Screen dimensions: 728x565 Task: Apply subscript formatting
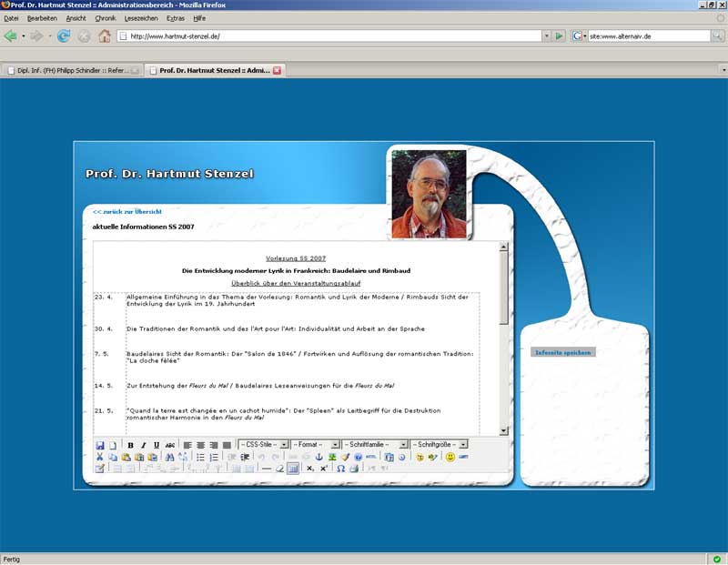pos(309,469)
